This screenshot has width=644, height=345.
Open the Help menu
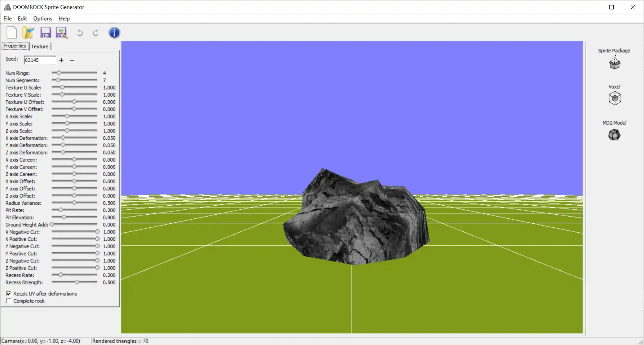pos(64,18)
